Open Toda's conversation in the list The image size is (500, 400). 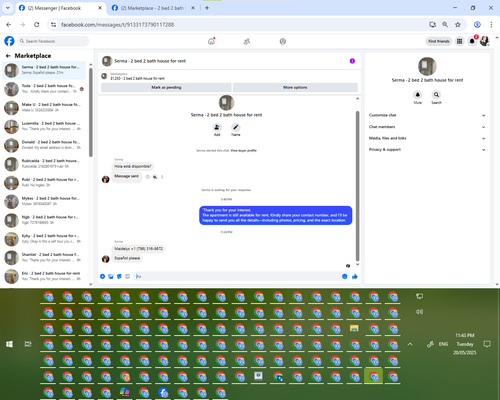[44, 89]
